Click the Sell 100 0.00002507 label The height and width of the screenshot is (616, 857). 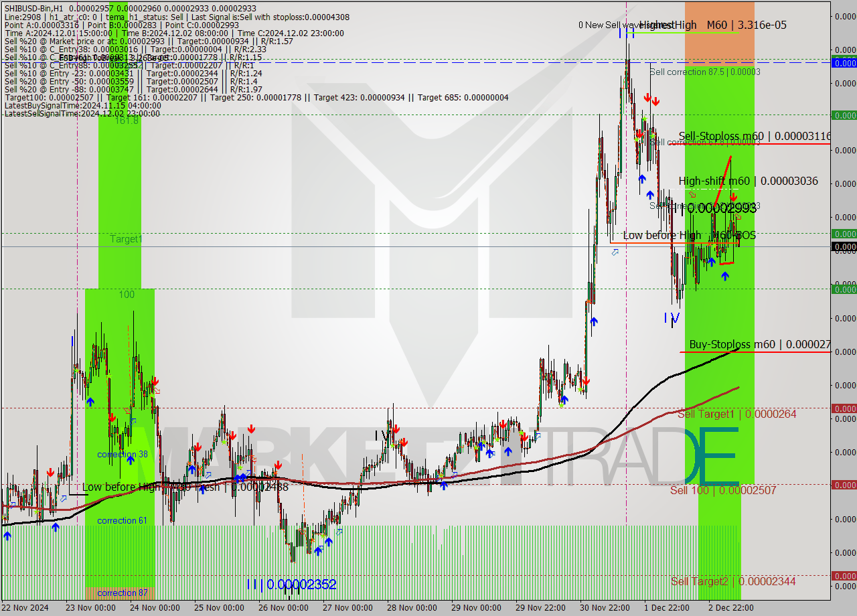[x=723, y=490]
